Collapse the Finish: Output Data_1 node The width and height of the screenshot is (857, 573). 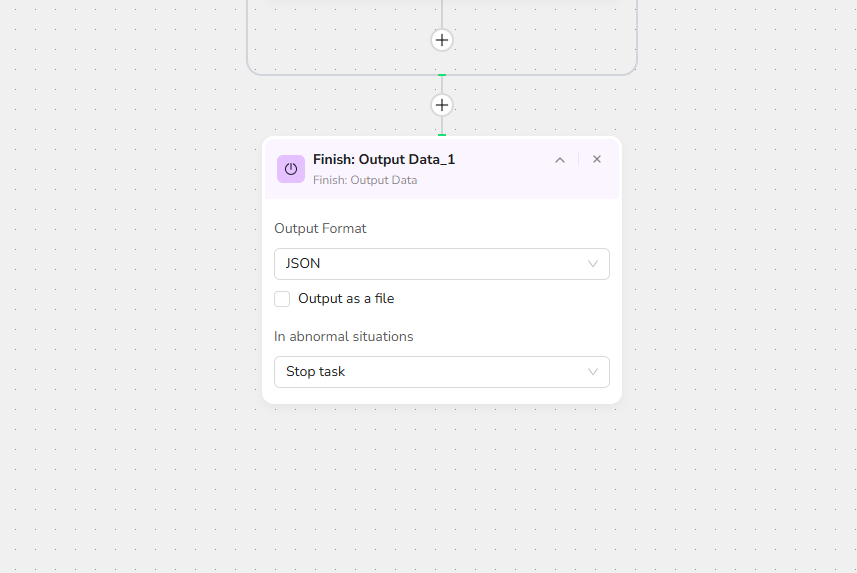click(x=560, y=160)
